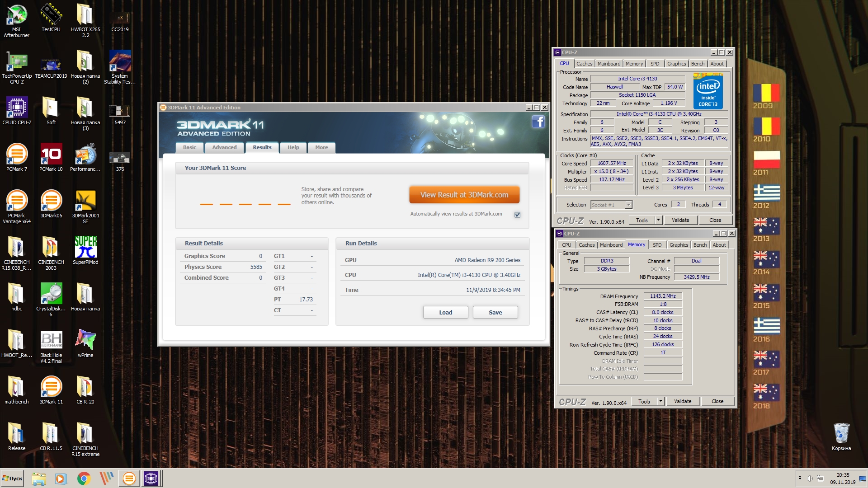Switch to Mainboard tab in upper CPU-Z
The width and height of the screenshot is (868, 488).
609,64
